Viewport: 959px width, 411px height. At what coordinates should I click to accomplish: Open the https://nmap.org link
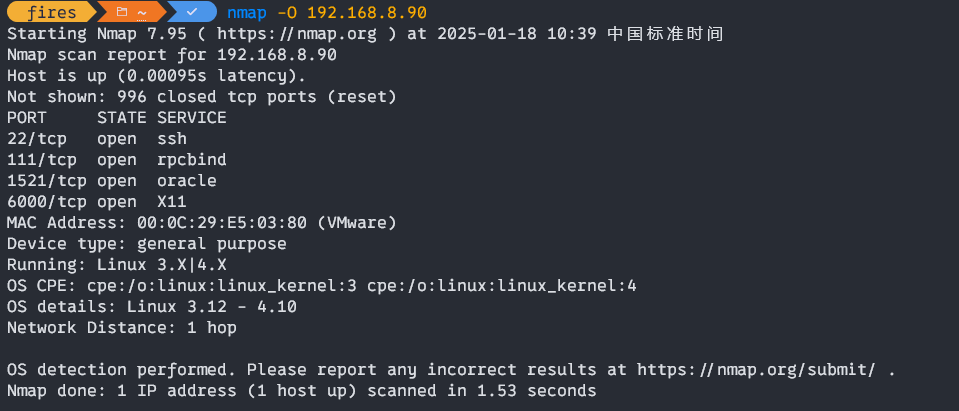point(297,34)
